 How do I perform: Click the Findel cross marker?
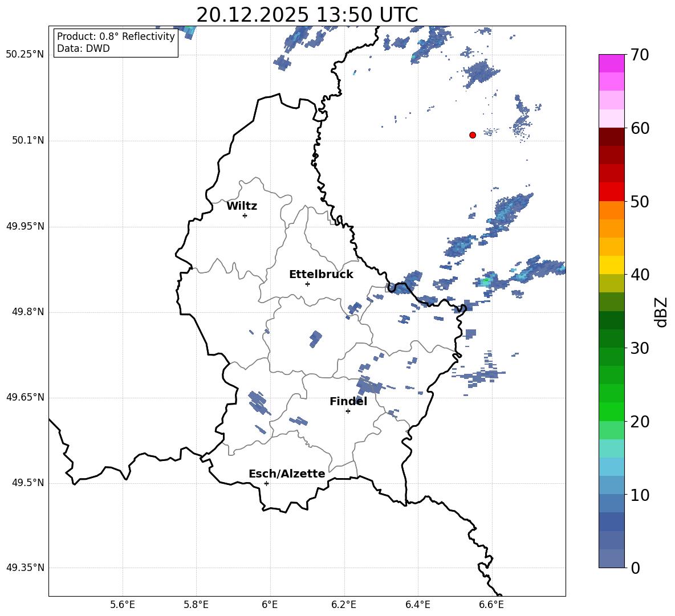coord(348,411)
